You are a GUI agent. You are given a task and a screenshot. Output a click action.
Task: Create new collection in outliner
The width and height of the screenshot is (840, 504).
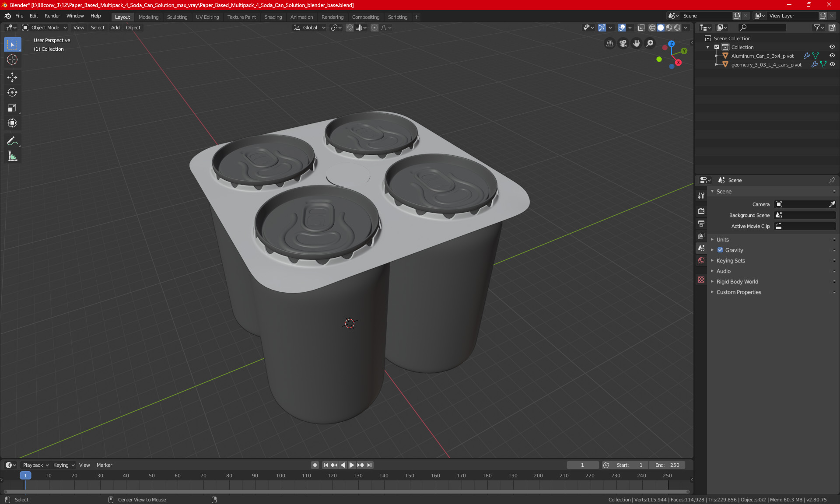[832, 28]
